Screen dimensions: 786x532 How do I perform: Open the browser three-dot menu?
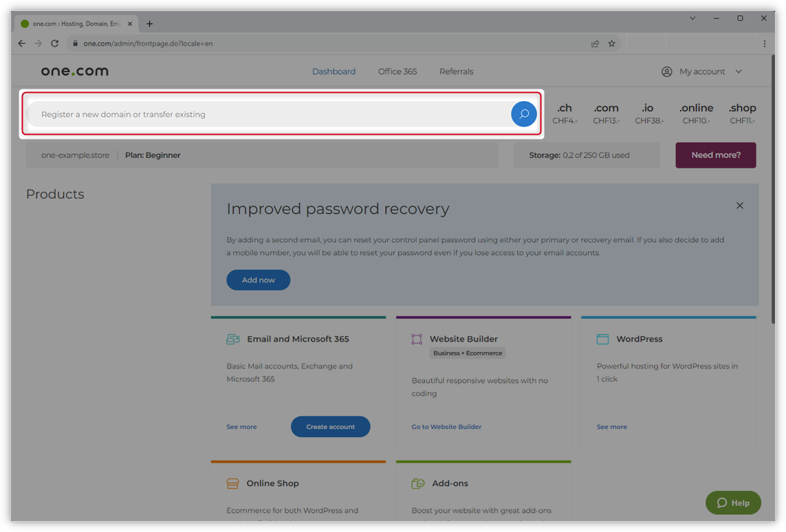[764, 43]
